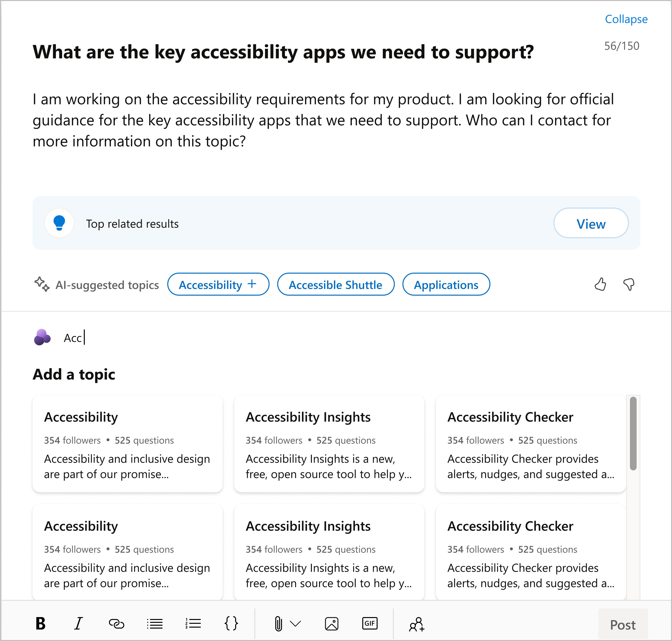The image size is (672, 641).
Task: Toggle thumbs down on AI topics
Action: coord(631,284)
